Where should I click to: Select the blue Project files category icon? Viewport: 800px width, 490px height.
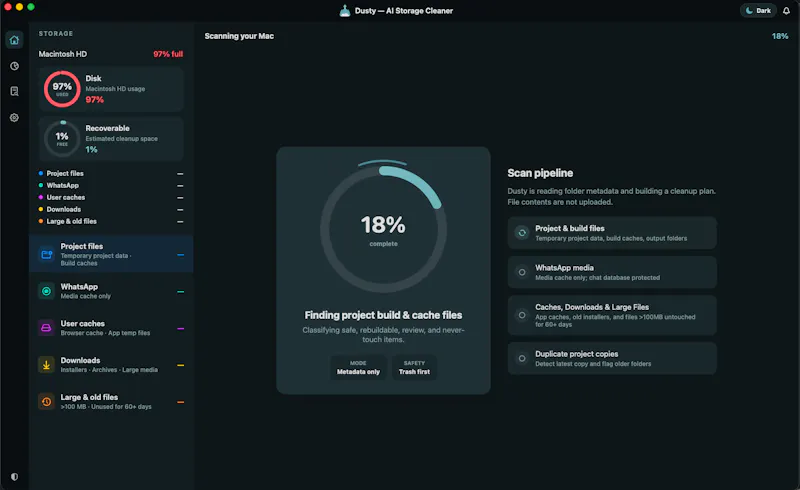[x=46, y=254]
